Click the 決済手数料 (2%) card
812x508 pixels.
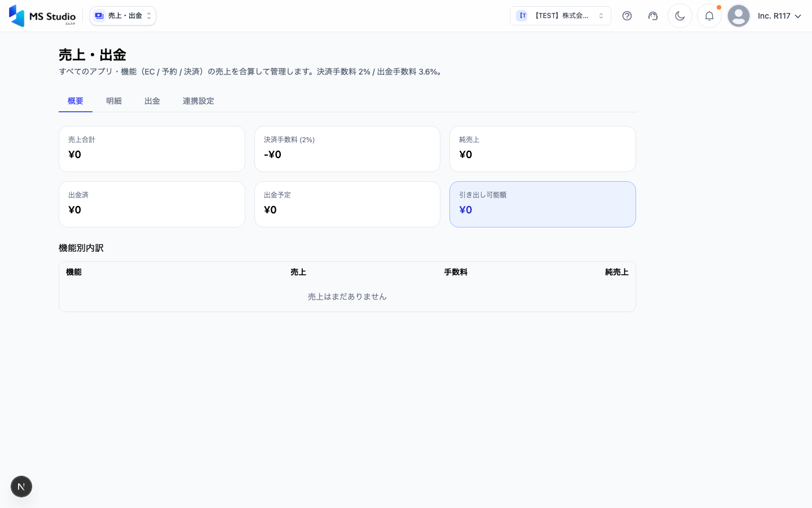point(347,149)
